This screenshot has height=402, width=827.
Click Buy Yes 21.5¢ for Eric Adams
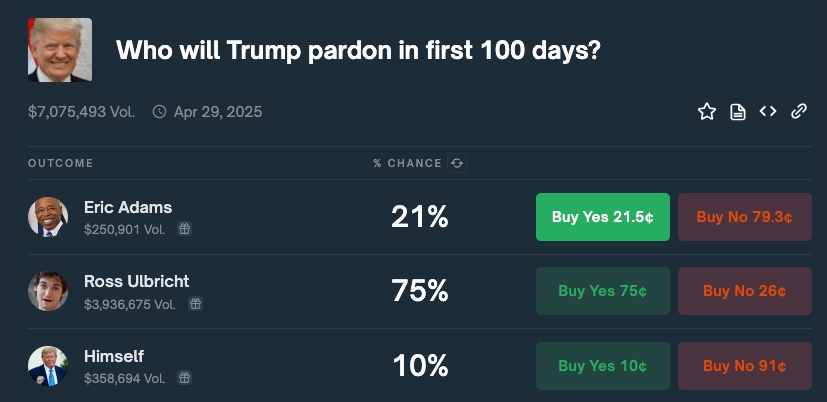click(603, 217)
